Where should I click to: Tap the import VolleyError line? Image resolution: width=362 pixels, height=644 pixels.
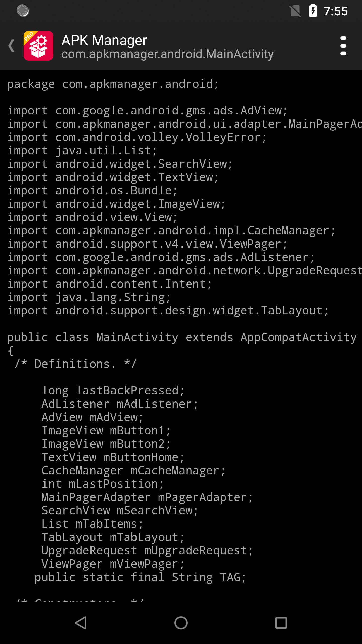[137, 138]
